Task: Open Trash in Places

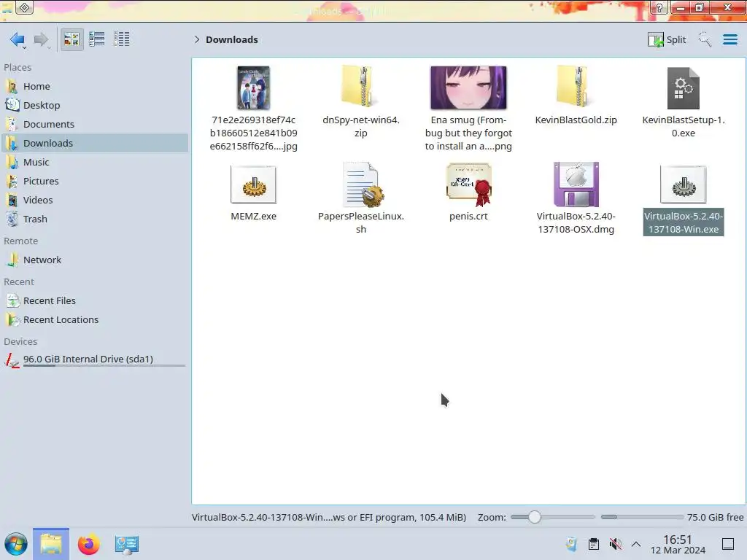Action: (x=94, y=219)
